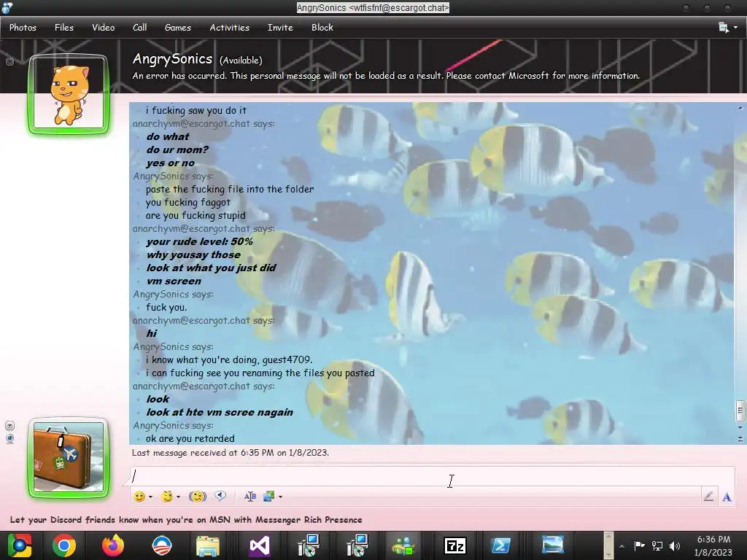Open the emoticon picker smiley icon
747x560 pixels.
139,497
